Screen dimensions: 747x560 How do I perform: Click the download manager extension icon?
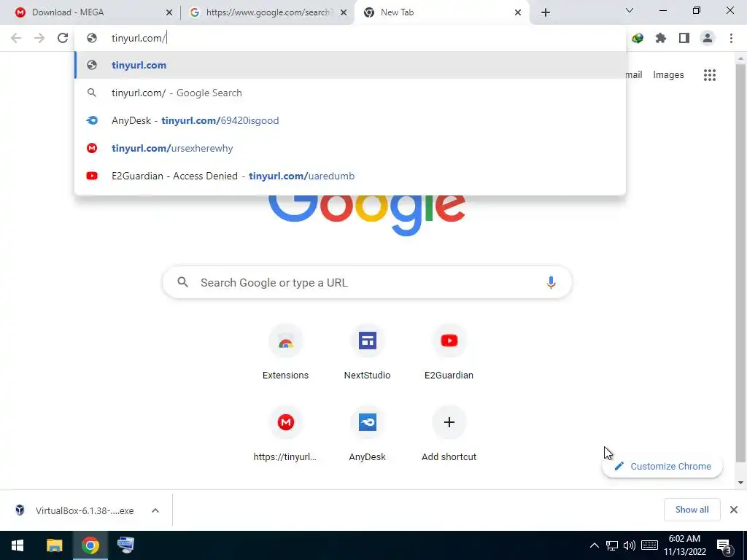click(x=638, y=38)
